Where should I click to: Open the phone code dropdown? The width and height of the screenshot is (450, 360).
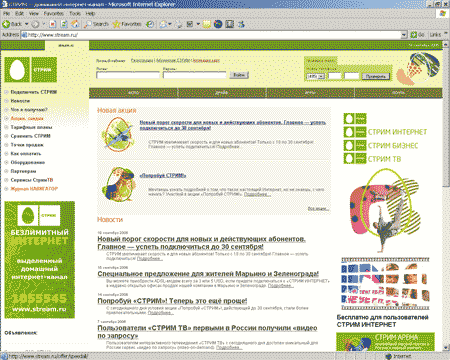[316, 76]
